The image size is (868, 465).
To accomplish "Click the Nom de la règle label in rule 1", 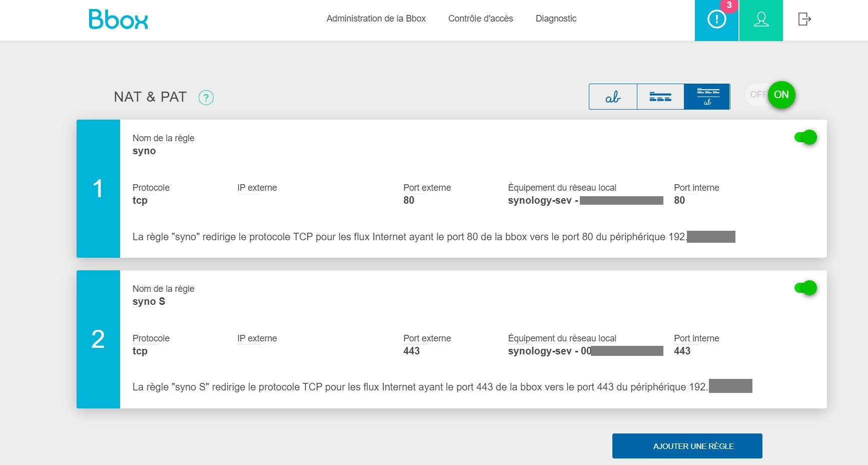I will (164, 138).
